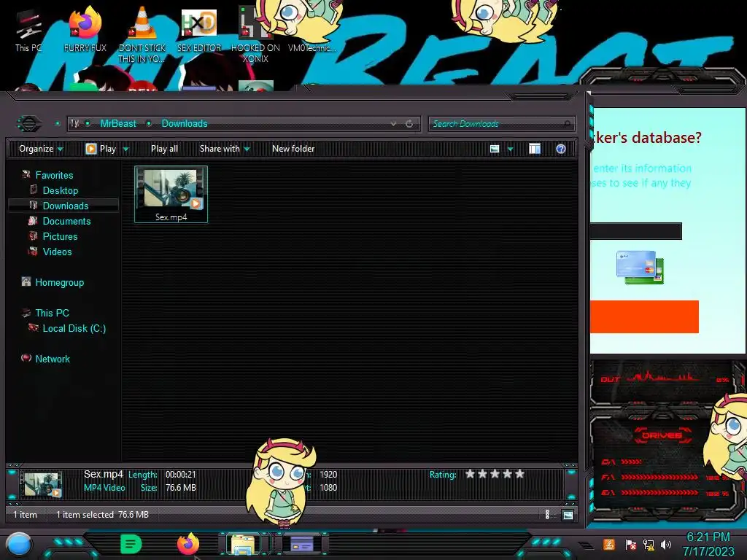
Task: Open the Share with menu
Action: [225, 149]
